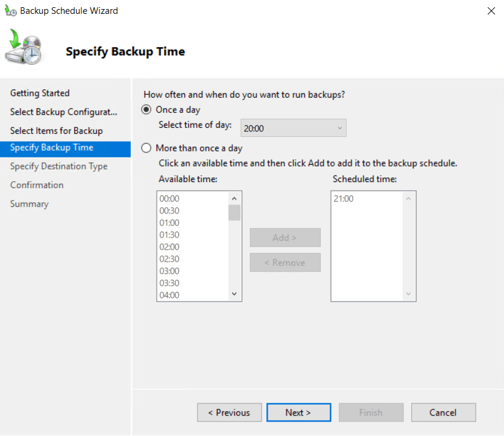Choose the More than once a day option
The image size is (504, 436).
click(x=146, y=148)
